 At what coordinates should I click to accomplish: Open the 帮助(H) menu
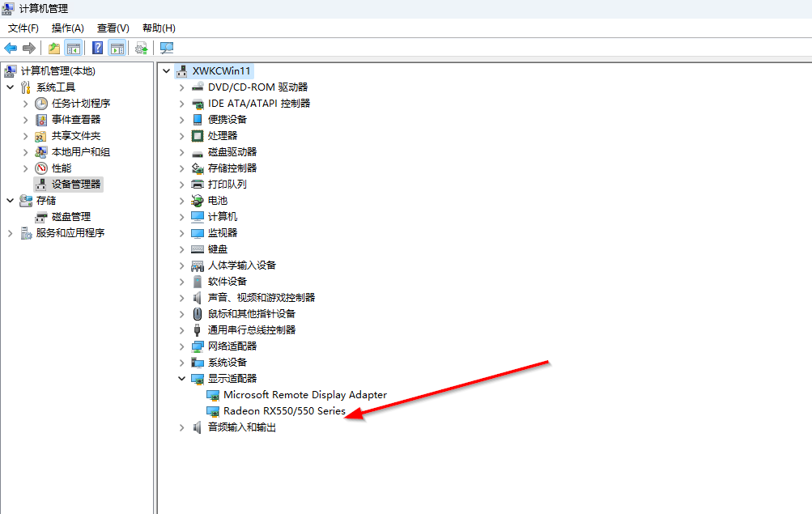coord(159,28)
